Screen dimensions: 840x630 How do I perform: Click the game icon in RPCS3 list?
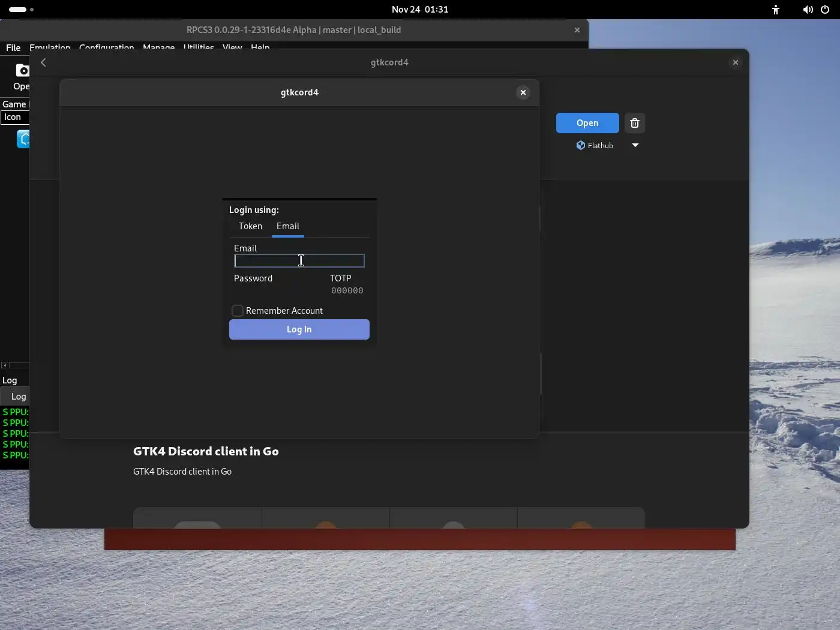point(23,139)
